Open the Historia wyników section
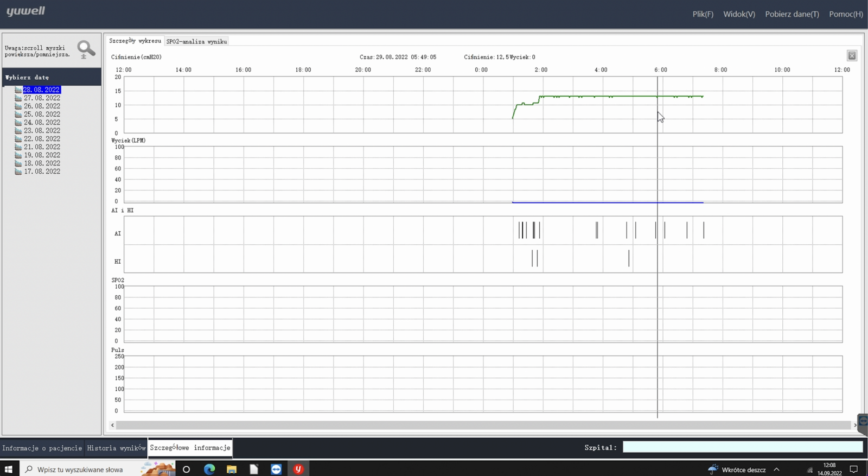 pos(116,448)
